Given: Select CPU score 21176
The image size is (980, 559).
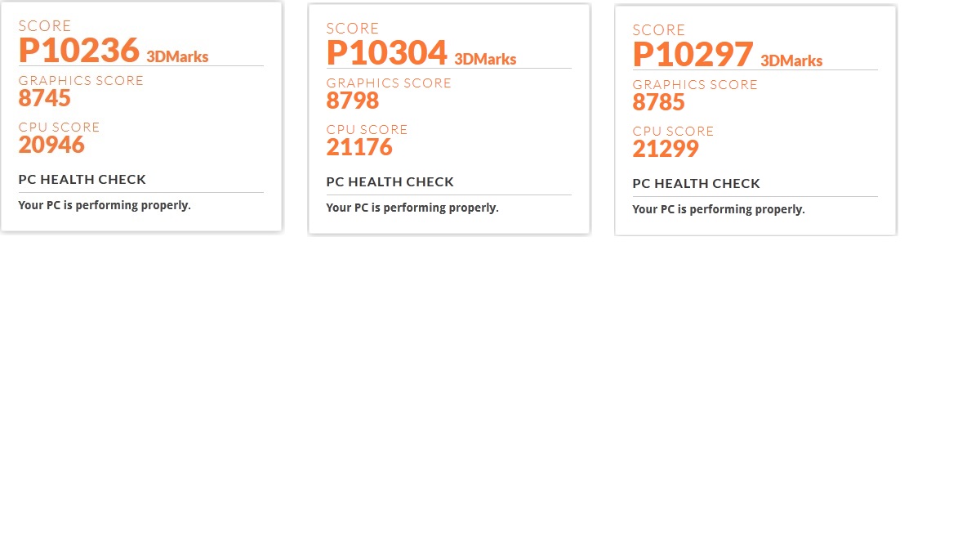Looking at the screenshot, I should (x=359, y=147).
